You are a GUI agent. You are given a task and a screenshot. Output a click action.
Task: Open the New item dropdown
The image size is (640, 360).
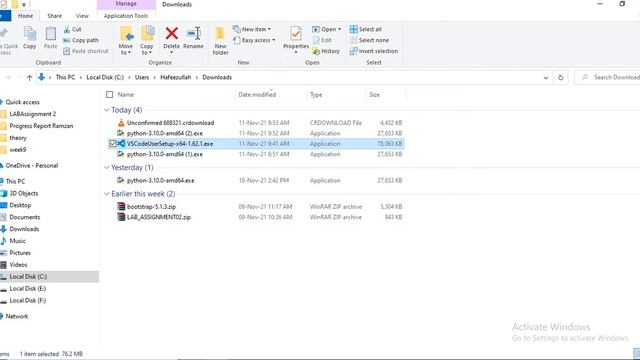click(251, 29)
